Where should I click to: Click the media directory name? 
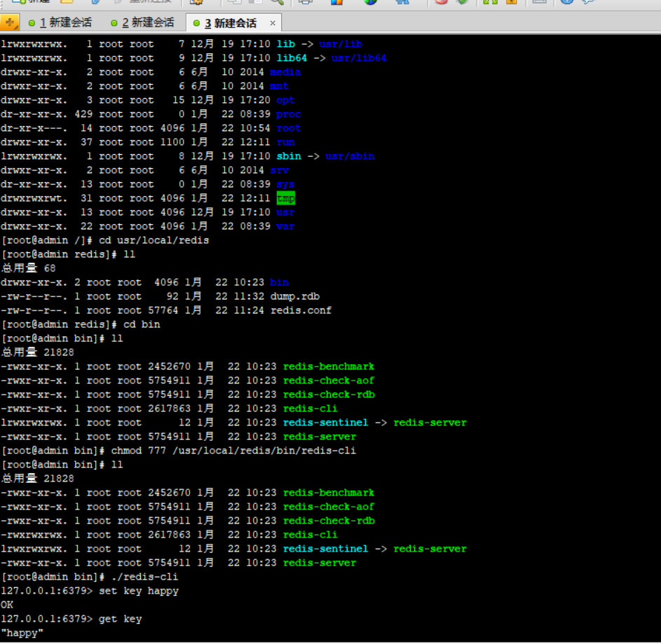click(x=285, y=72)
